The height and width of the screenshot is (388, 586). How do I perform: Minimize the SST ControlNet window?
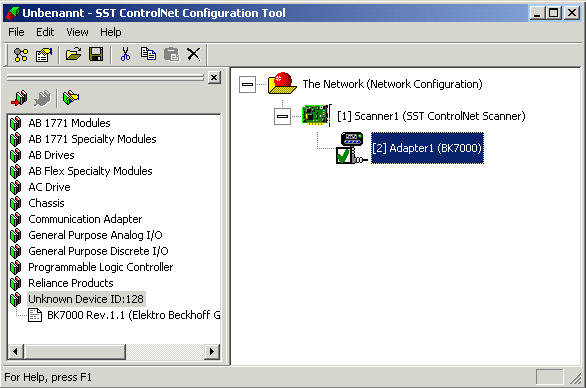[x=537, y=13]
